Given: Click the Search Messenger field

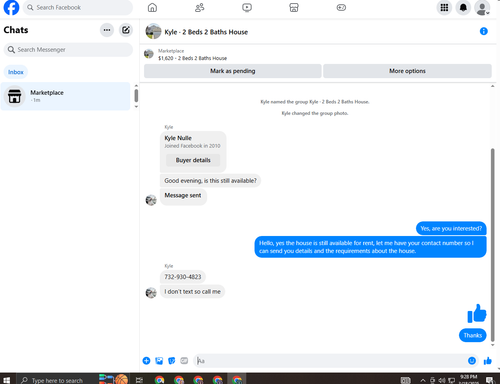Looking at the screenshot, I should click(68, 50).
